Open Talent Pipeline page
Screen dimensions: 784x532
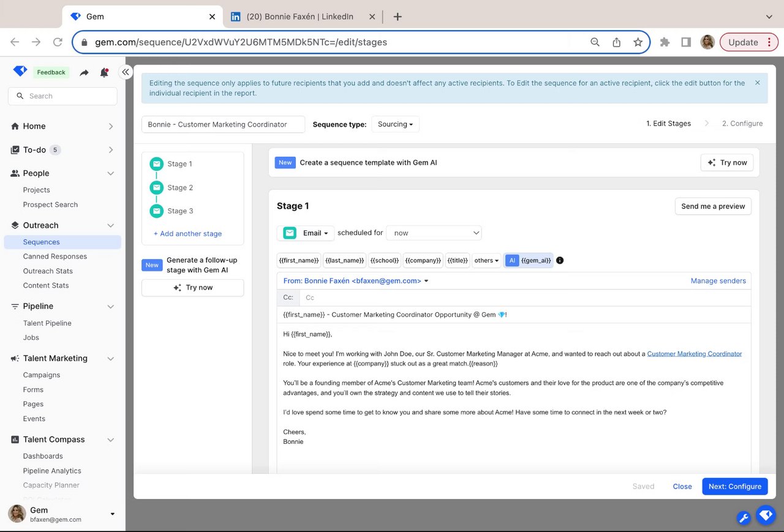[x=47, y=323]
